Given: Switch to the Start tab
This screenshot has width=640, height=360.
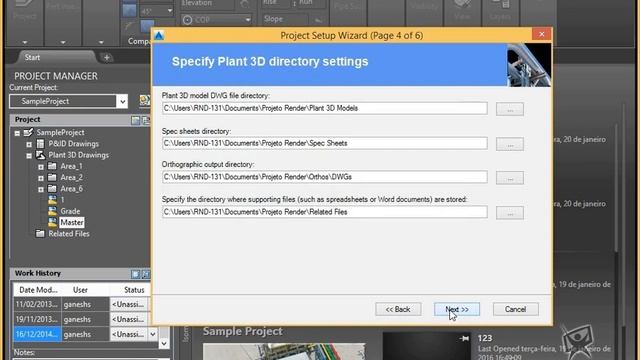Looking at the screenshot, I should click(x=32, y=57).
